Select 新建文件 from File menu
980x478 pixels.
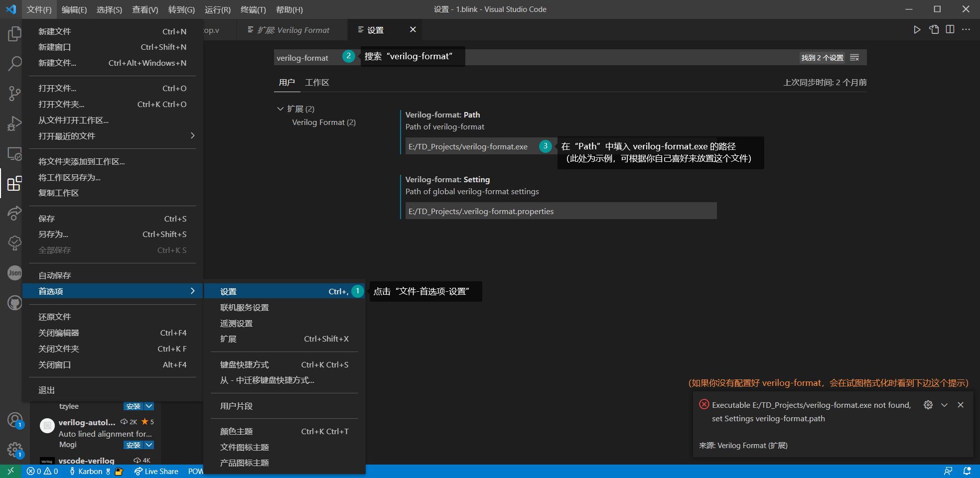(x=113, y=31)
